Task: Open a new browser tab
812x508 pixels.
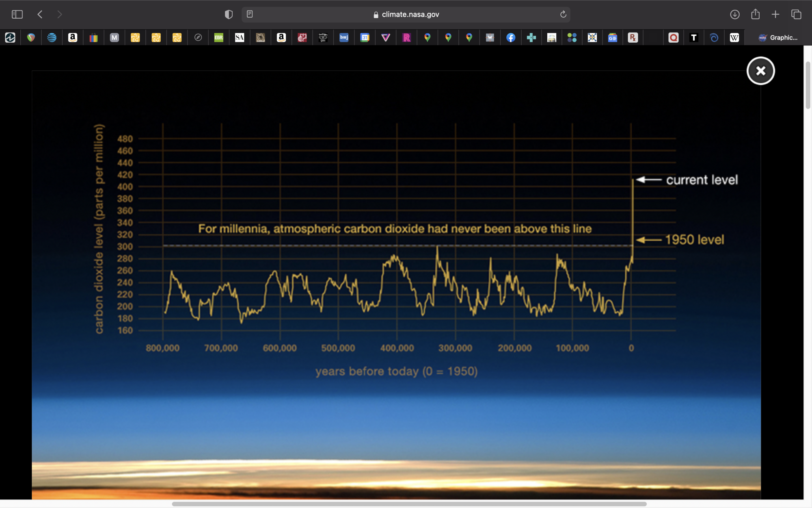Action: pos(775,14)
